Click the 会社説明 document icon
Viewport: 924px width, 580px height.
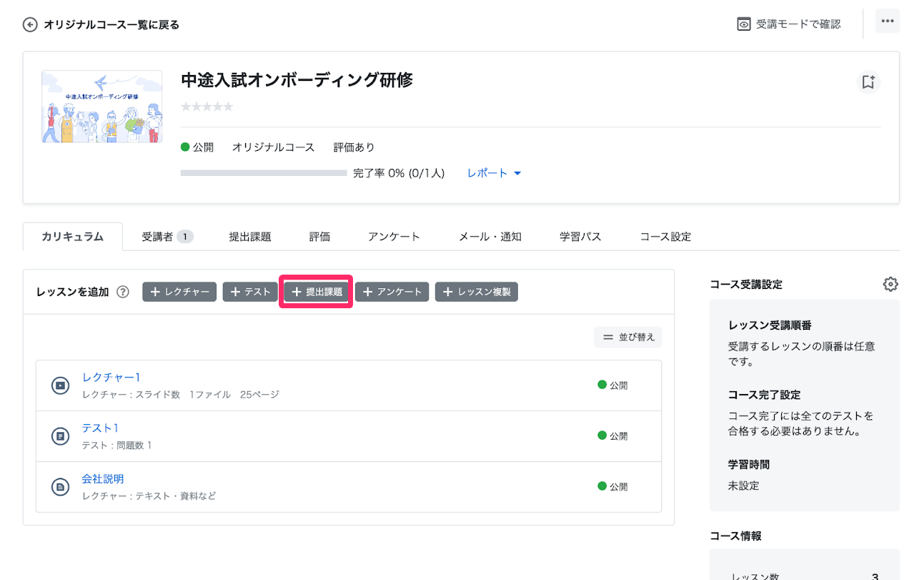tap(61, 487)
